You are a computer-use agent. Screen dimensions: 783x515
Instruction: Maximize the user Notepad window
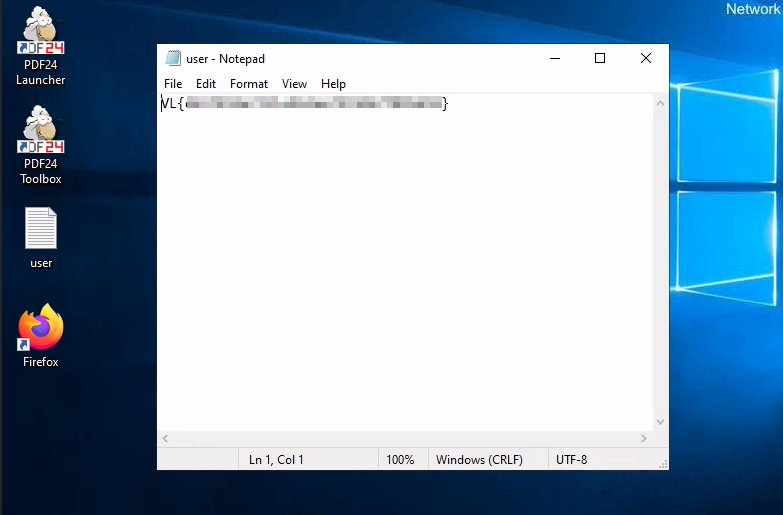(600, 59)
